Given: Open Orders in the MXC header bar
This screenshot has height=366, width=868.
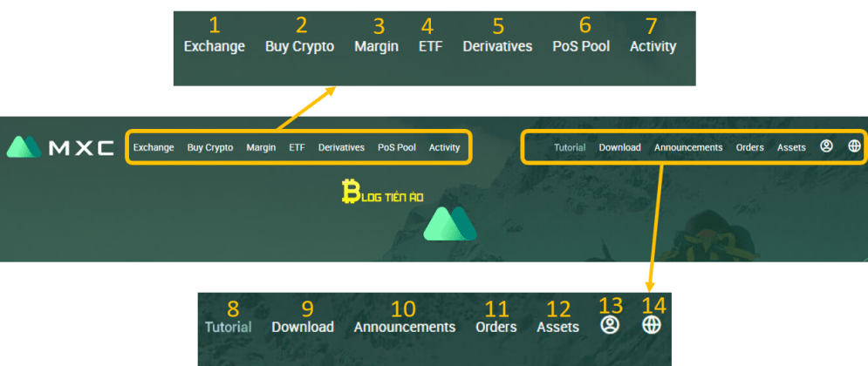Looking at the screenshot, I should pos(749,147).
